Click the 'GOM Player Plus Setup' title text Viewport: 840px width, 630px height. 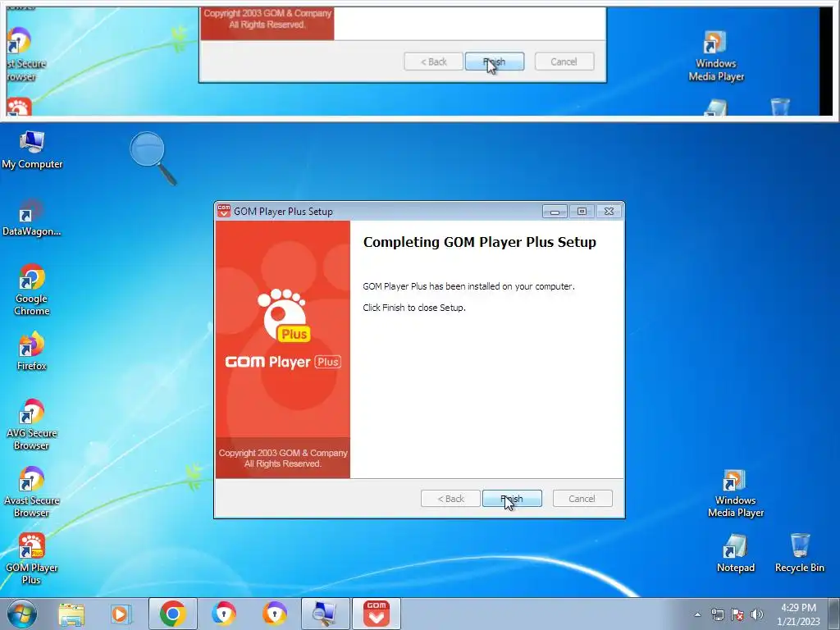point(283,212)
